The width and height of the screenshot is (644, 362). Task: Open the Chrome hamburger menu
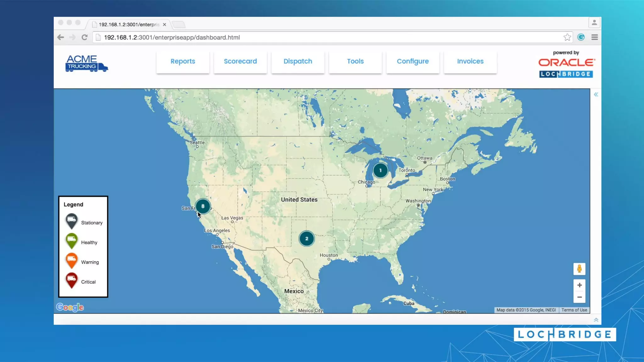(594, 37)
